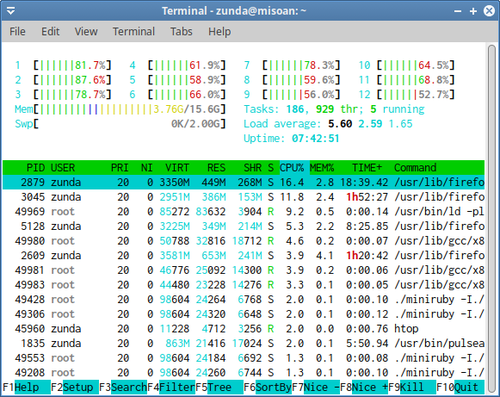Select process row PID 49306 miniruby
This screenshot has height=397, width=500.
(243, 314)
